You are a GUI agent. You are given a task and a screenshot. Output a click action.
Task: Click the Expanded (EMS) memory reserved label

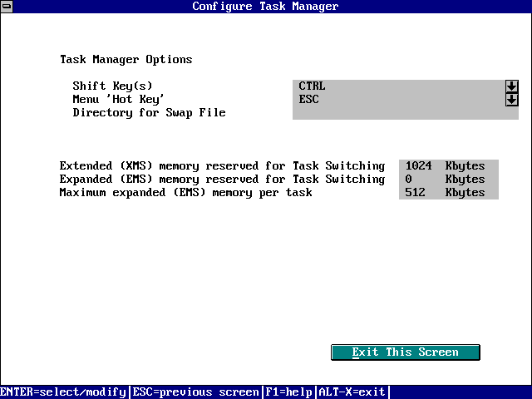tap(222, 180)
